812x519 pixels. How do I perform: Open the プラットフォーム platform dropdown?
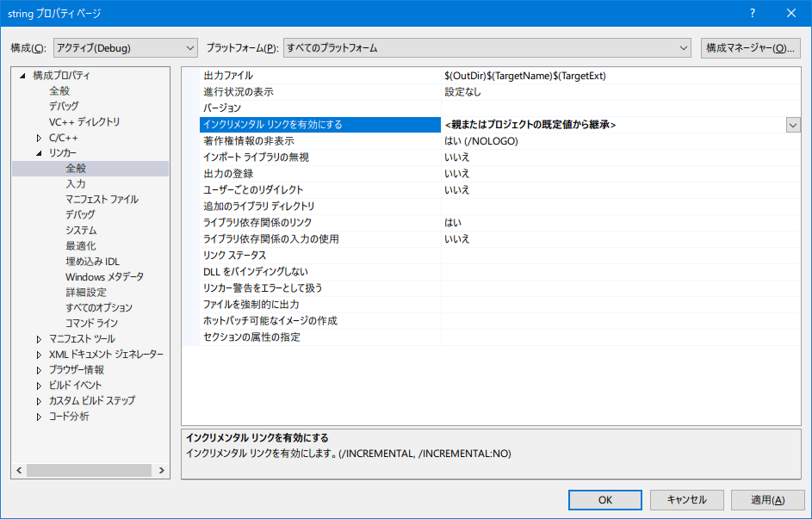(x=487, y=48)
